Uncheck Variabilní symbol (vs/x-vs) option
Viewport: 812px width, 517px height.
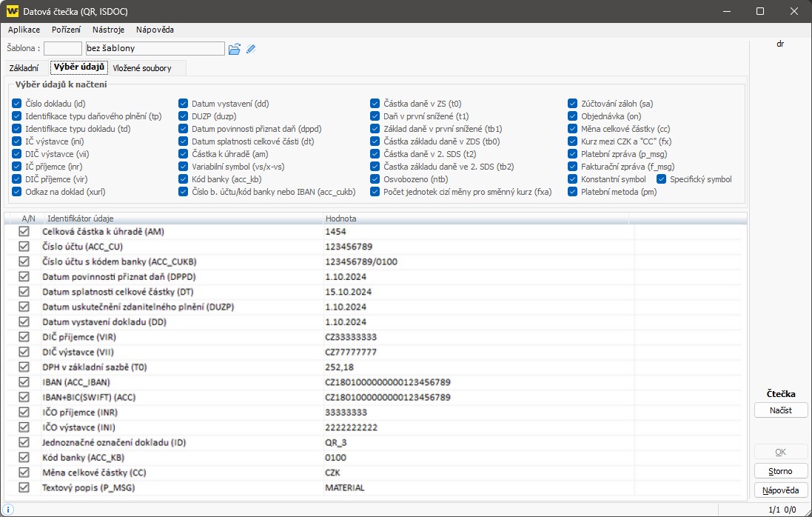[183, 167]
